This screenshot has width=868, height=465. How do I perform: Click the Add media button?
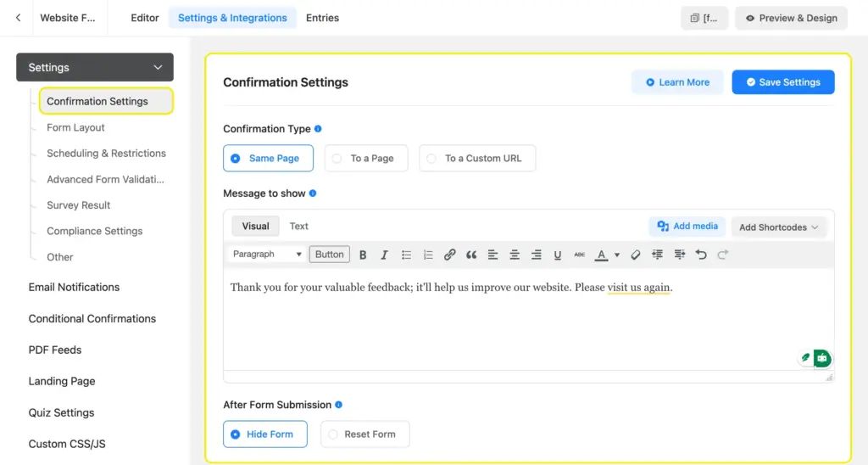687,226
